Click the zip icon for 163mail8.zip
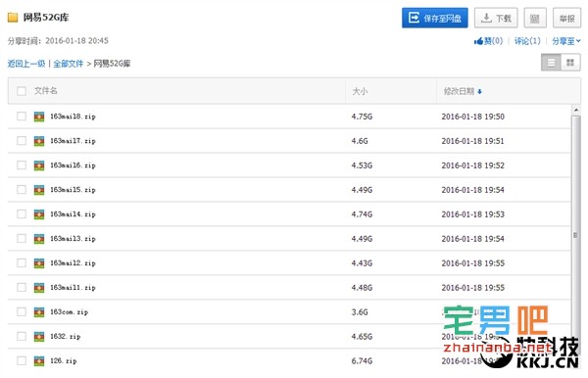The width and height of the screenshot is (588, 378). (39, 117)
